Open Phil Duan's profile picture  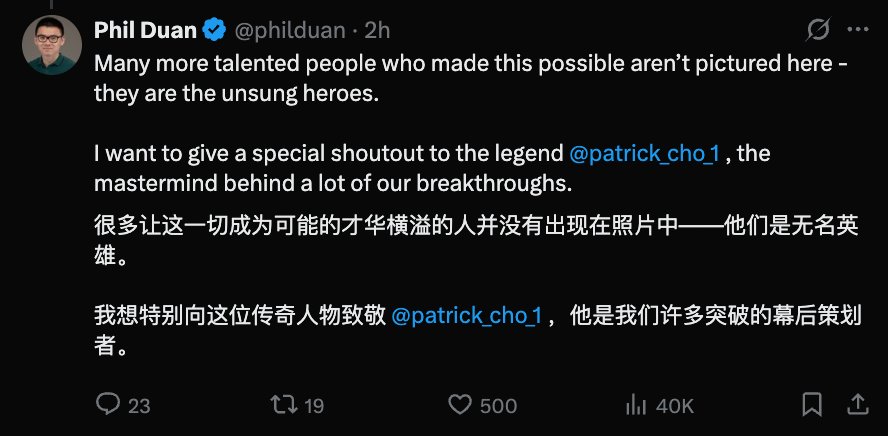point(52,45)
